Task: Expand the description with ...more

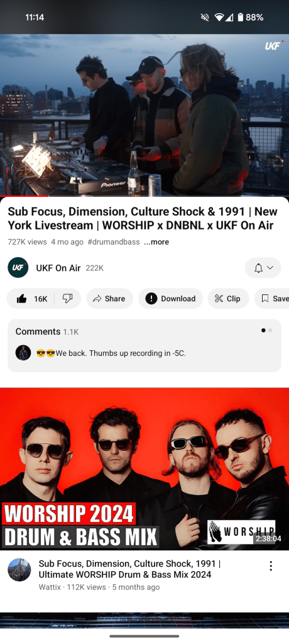Action: [x=156, y=242]
